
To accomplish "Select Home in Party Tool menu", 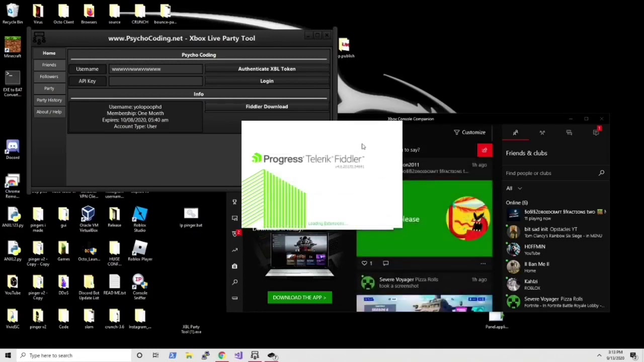I will click(x=49, y=53).
